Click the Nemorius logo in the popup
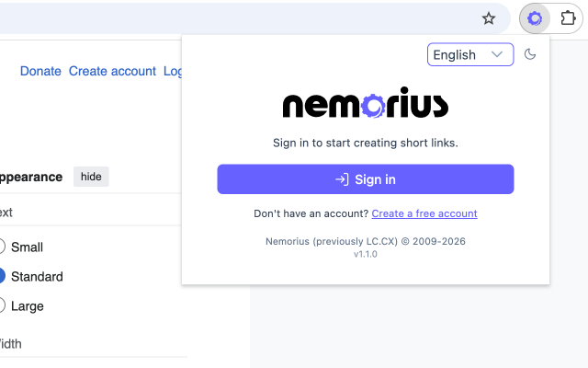This screenshot has width=588, height=368. coord(366,102)
